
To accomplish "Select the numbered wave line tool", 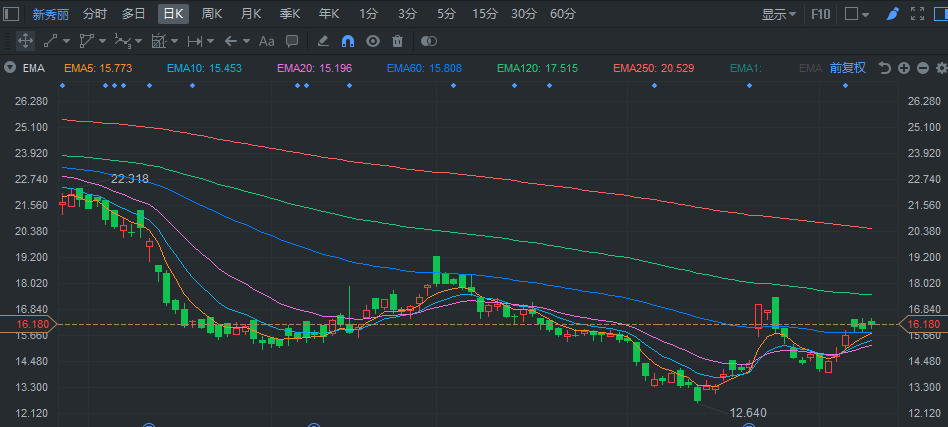I will [x=123, y=41].
